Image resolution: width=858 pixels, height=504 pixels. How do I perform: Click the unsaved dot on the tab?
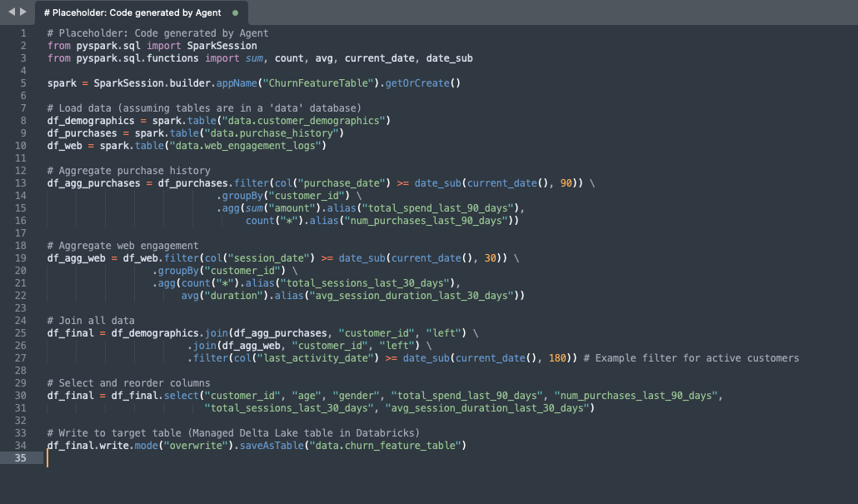pyautogui.click(x=235, y=13)
